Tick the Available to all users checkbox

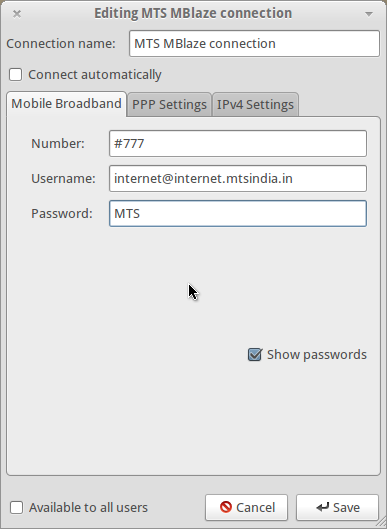point(17,507)
